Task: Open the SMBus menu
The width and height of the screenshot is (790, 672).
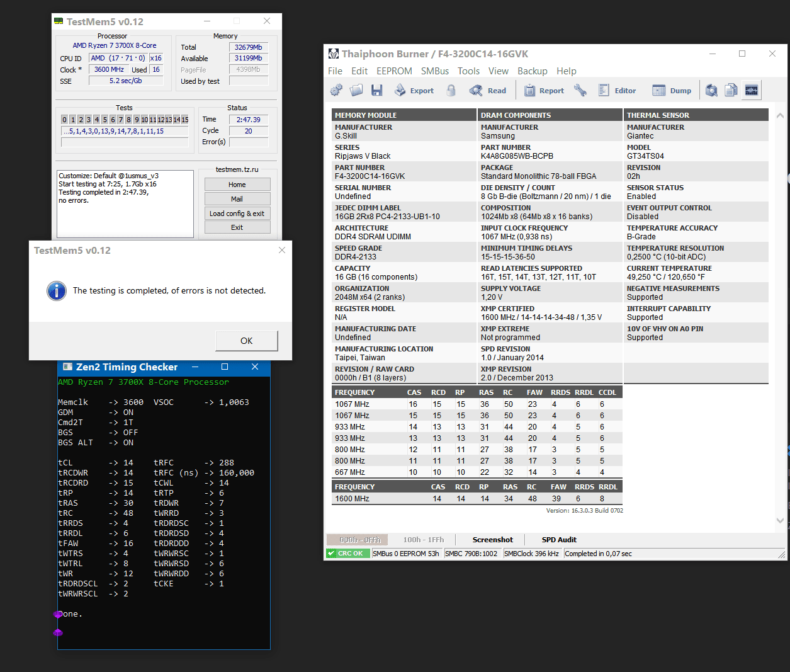Action: [x=435, y=71]
